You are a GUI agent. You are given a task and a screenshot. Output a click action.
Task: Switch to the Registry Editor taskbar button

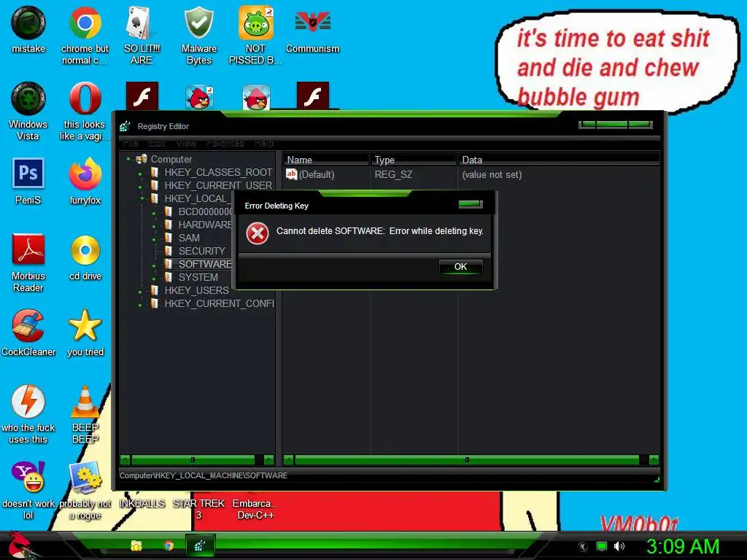pos(200,545)
